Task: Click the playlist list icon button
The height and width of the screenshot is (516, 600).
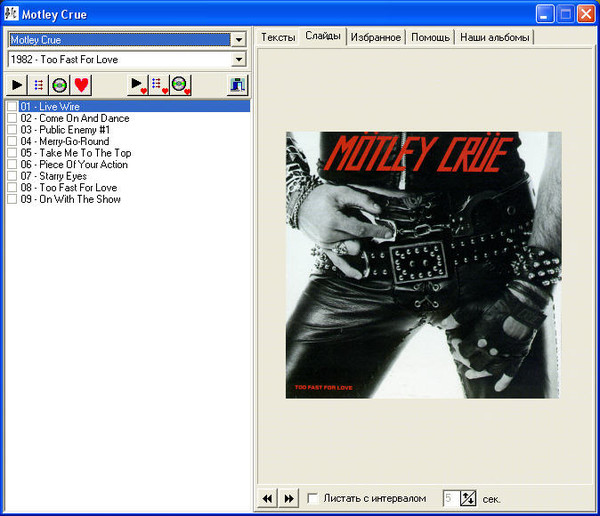Action: [x=38, y=85]
